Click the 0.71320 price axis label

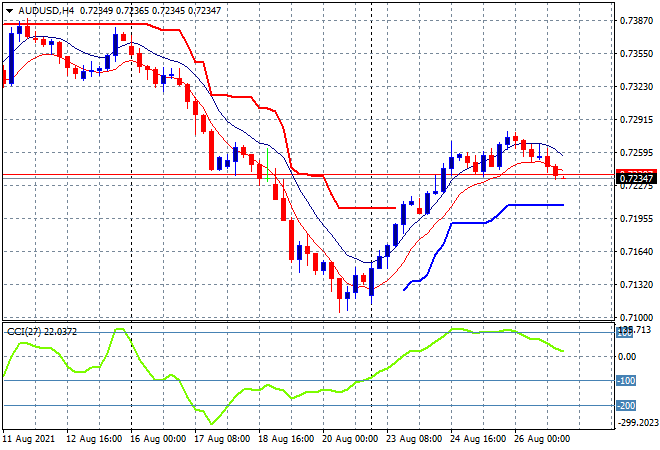tap(636, 284)
